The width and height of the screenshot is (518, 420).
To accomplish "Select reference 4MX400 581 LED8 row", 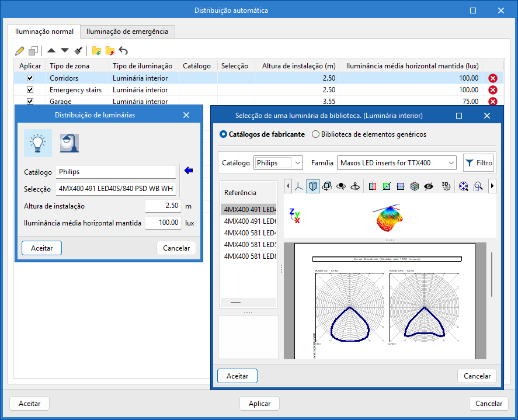I will click(248, 256).
